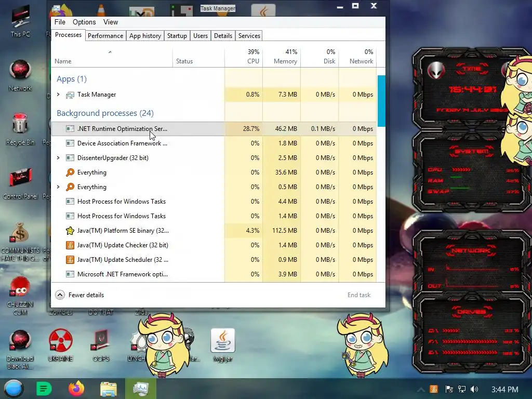
Task: Open the Network desktop icon
Action: click(x=20, y=75)
